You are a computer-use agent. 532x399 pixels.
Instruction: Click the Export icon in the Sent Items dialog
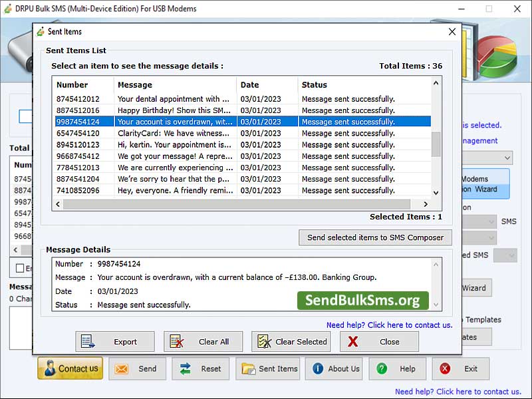pos(92,341)
